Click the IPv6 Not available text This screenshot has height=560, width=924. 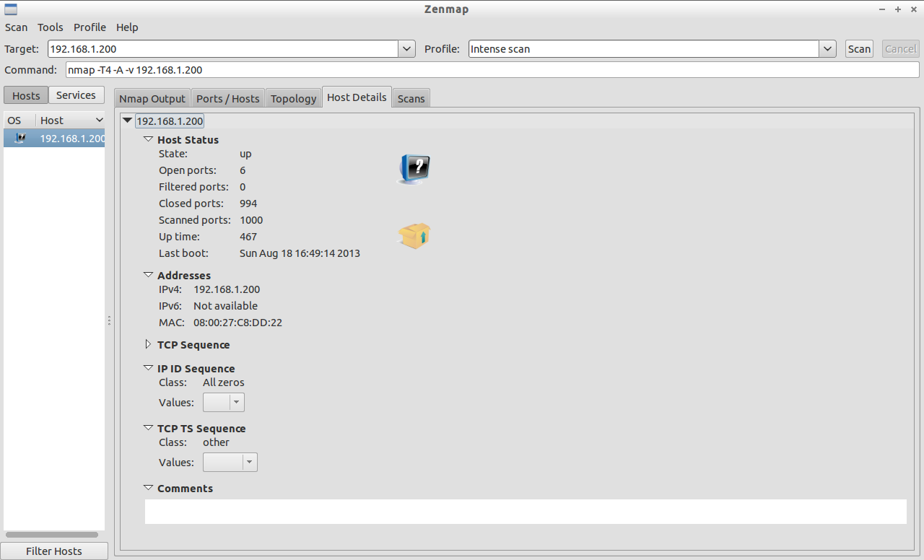point(225,306)
